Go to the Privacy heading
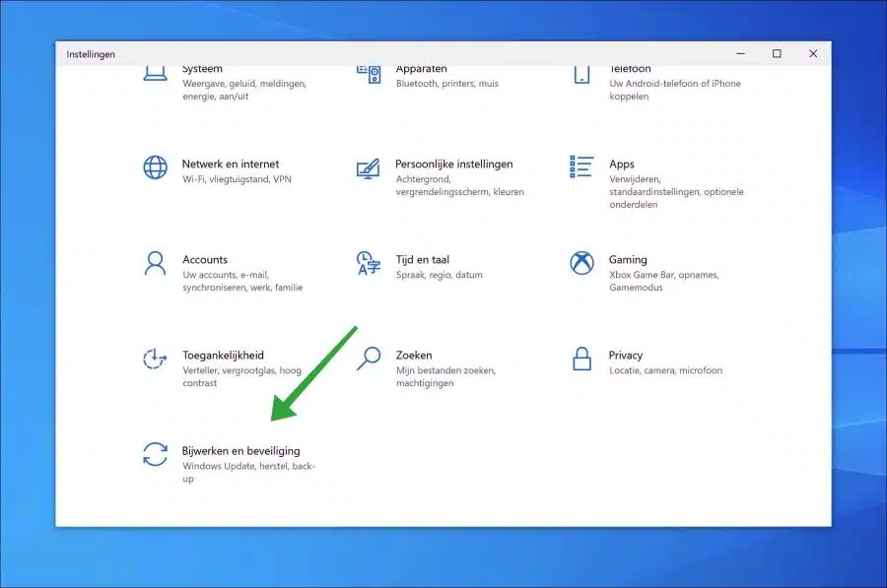The height and width of the screenshot is (588, 887). [x=625, y=355]
